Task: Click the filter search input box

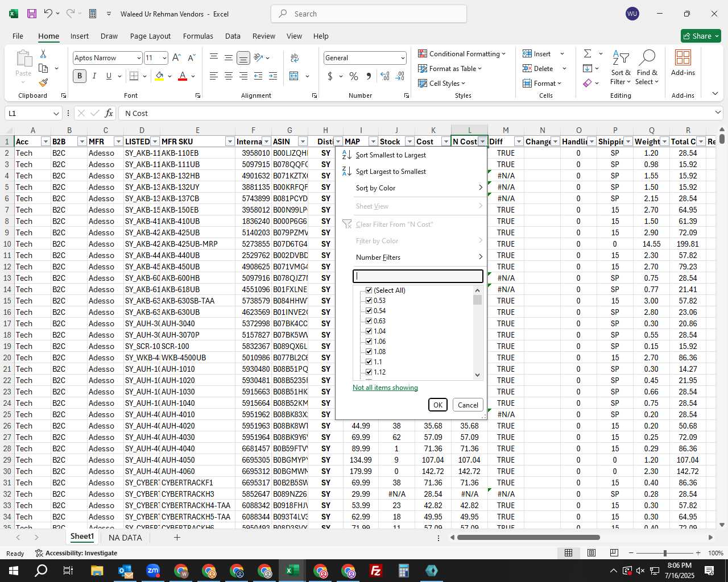Action: [x=418, y=276]
